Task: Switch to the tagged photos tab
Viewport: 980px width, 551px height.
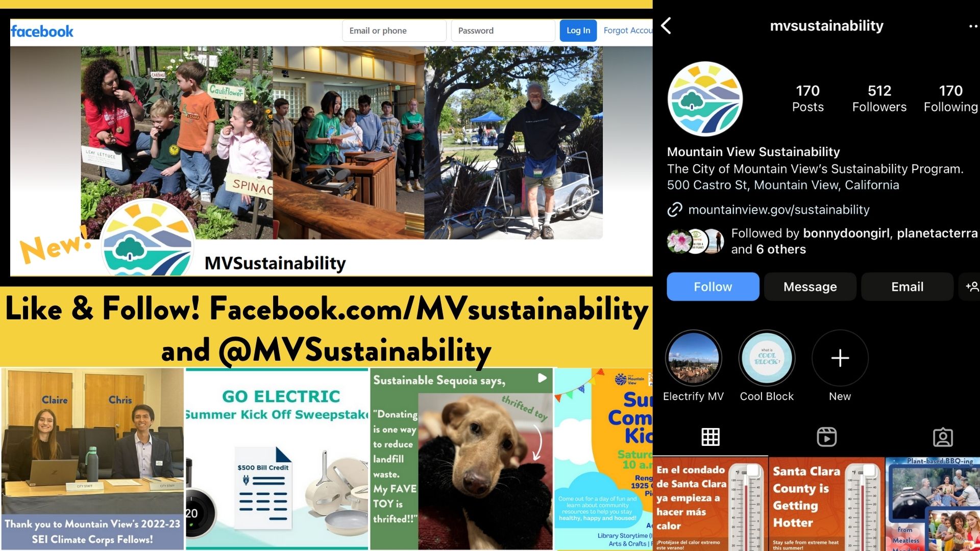Action: point(943,437)
